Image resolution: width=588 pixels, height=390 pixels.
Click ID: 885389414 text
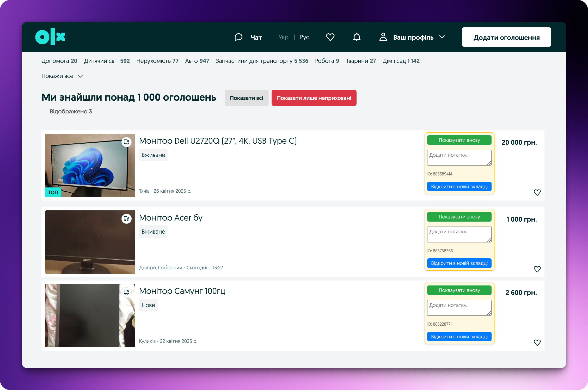(x=440, y=174)
